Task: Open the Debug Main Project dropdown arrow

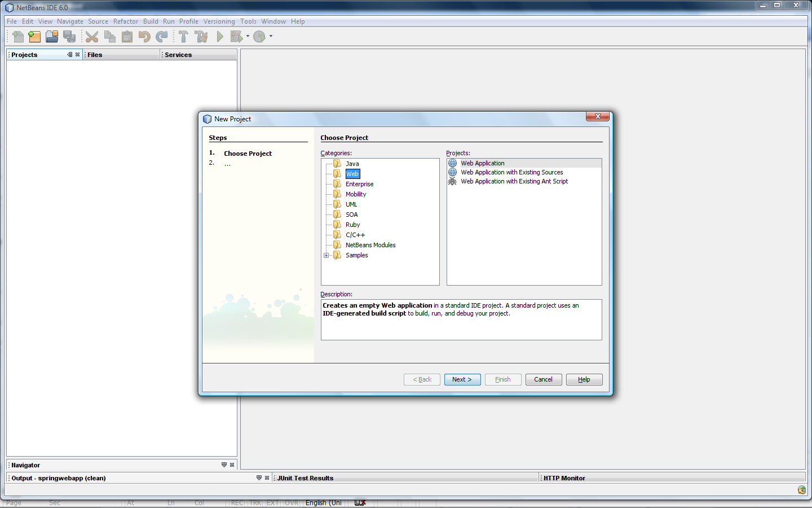Action: point(248,36)
